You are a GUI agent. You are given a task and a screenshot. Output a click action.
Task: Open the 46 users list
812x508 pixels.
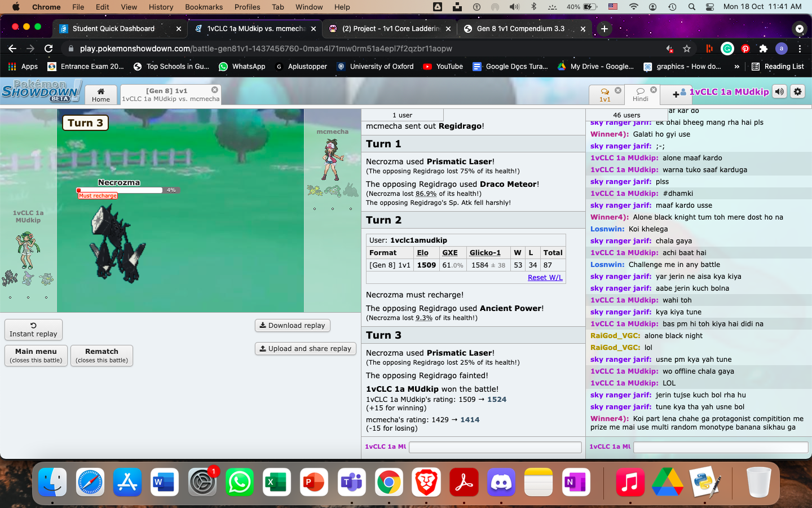(626, 115)
